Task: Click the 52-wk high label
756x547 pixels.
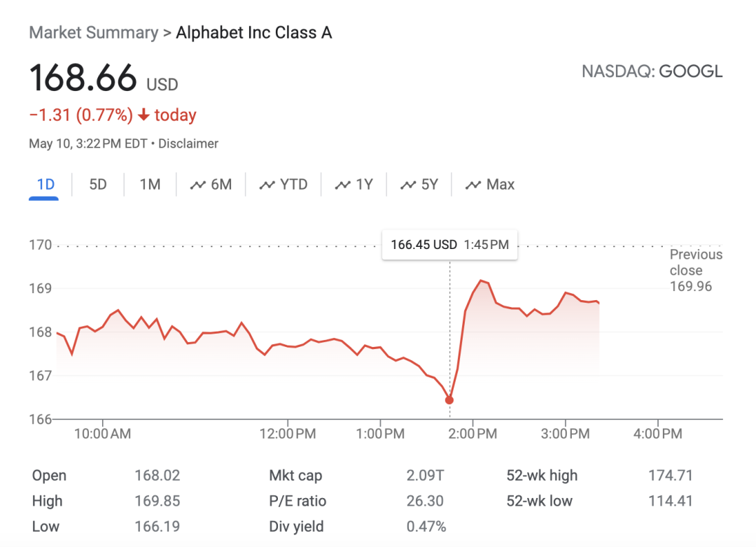Action: coord(542,476)
